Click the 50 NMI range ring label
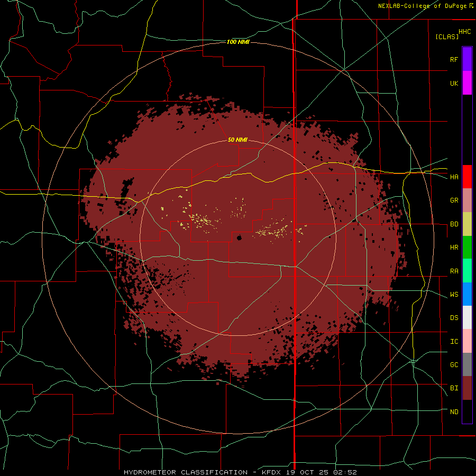This screenshot has height=476, width=476. click(x=237, y=140)
